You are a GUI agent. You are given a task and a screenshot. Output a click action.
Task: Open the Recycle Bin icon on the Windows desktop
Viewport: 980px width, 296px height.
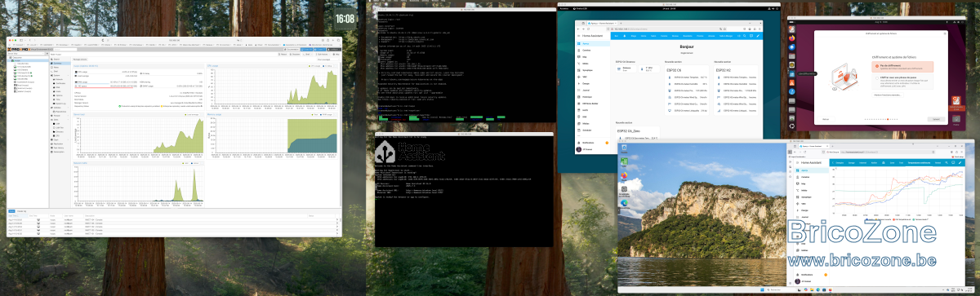[624, 149]
